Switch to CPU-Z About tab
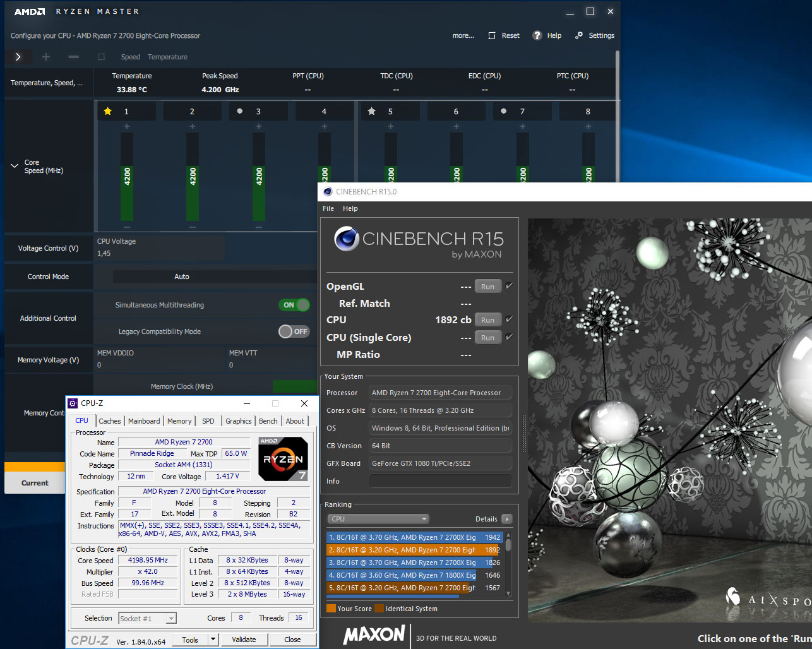This screenshot has height=649, width=812. [295, 421]
